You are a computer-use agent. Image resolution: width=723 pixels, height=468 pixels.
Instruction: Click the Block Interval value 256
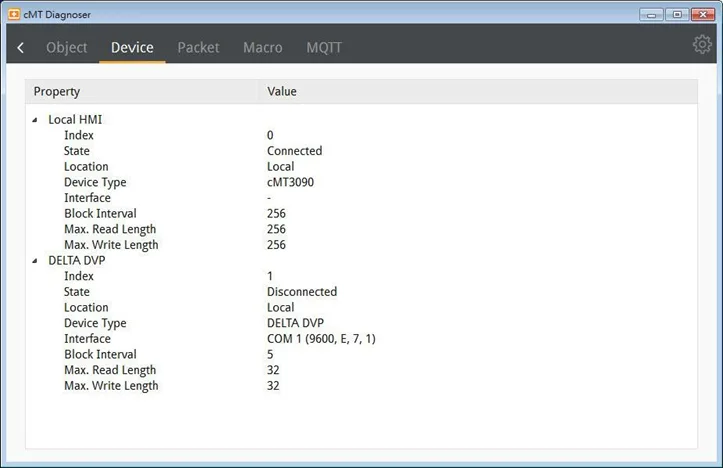pos(276,213)
